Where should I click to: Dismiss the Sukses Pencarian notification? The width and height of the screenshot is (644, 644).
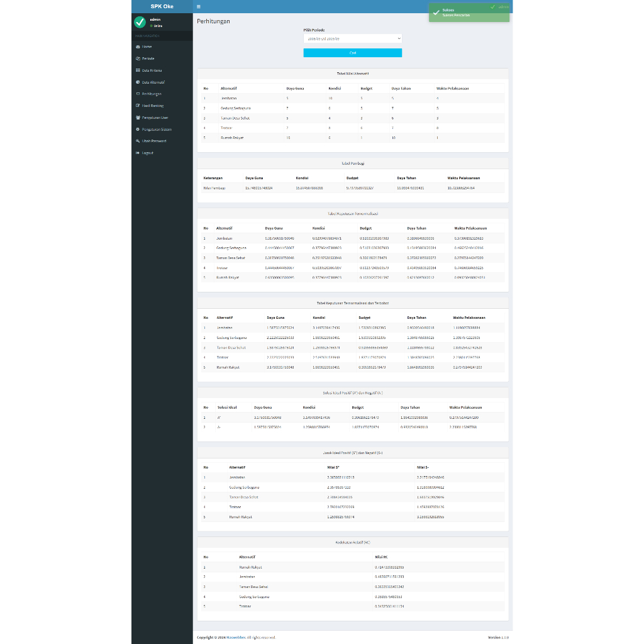tap(469, 13)
